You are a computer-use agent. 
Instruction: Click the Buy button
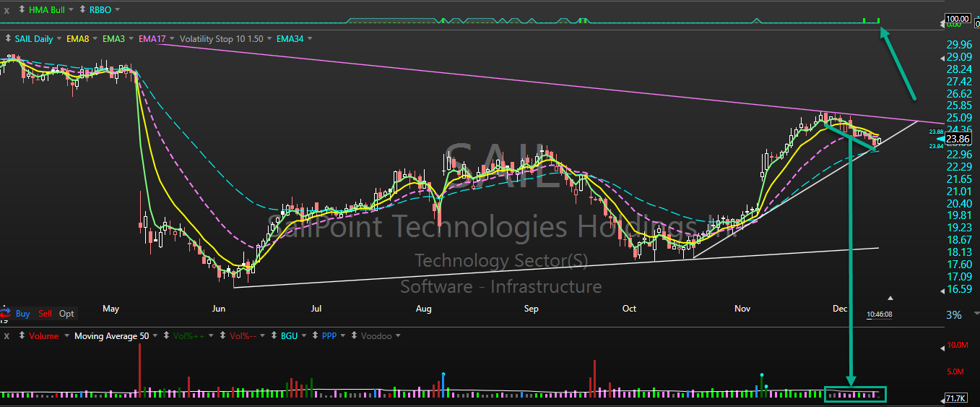tap(22, 314)
